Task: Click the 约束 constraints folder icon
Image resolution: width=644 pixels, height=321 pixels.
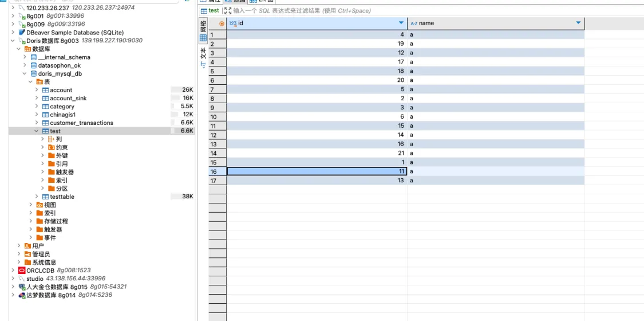Action: [51, 147]
